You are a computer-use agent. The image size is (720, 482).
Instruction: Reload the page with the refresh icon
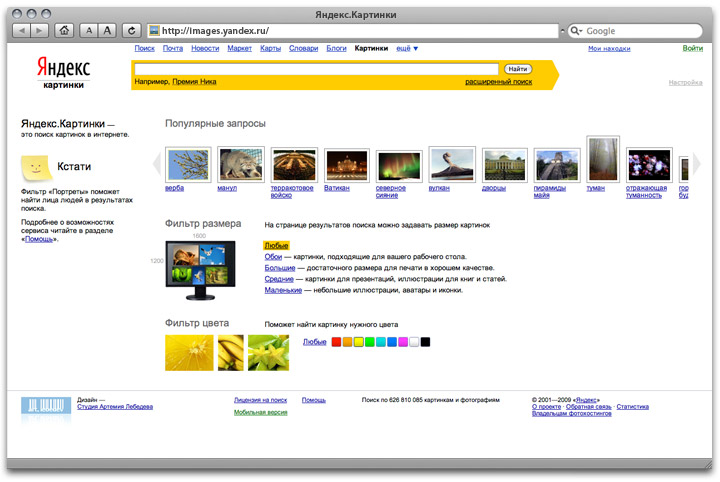click(132, 31)
